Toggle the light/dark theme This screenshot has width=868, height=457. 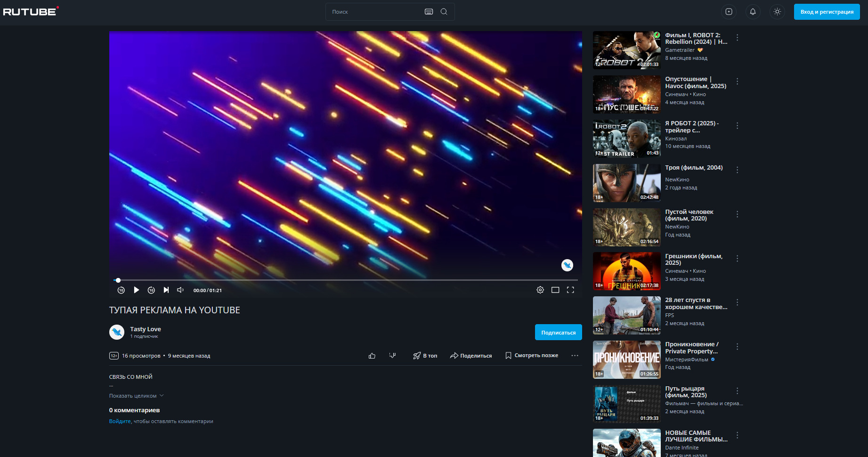(x=777, y=12)
